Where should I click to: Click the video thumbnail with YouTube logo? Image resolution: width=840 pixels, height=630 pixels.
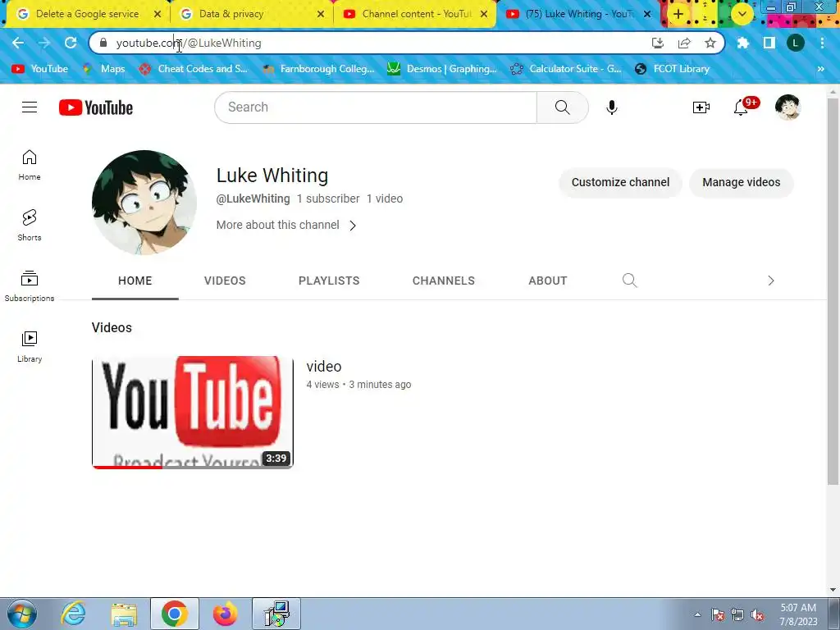(x=193, y=412)
